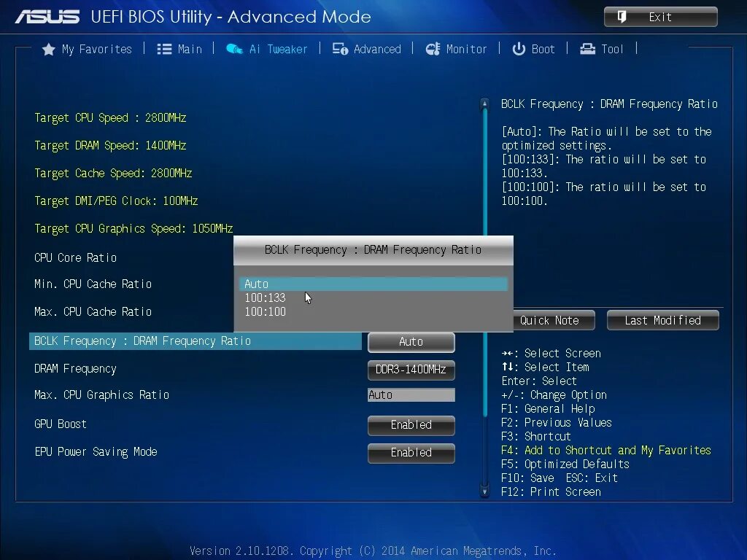The height and width of the screenshot is (560, 747).
Task: Select the GPU Boost label
Action: [61, 424]
